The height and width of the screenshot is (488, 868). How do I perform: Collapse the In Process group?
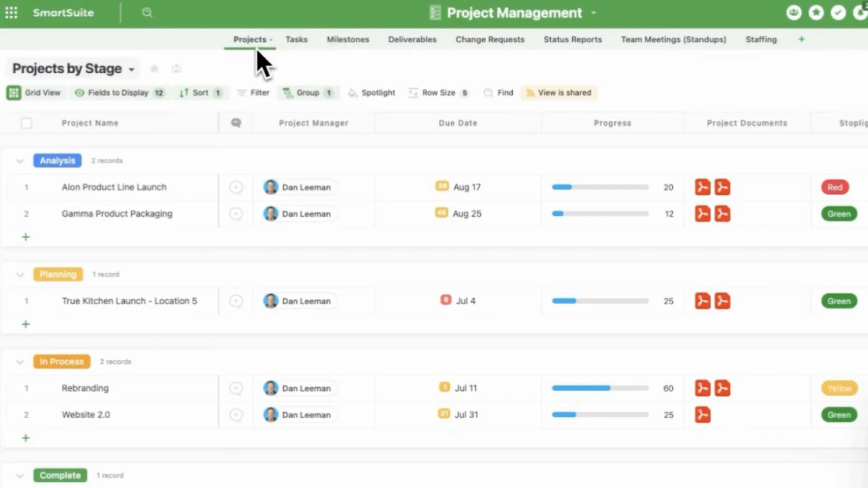pos(20,362)
